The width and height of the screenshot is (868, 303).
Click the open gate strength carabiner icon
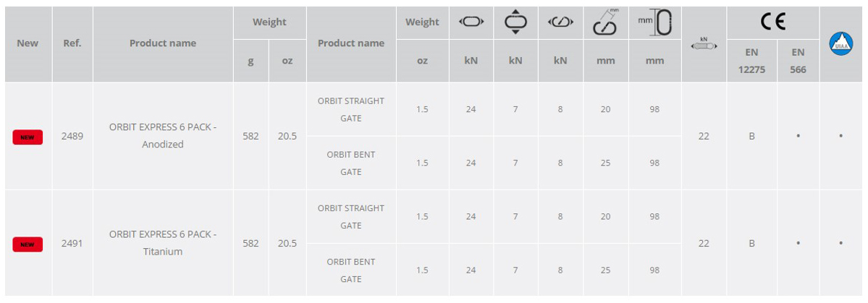tap(560, 22)
